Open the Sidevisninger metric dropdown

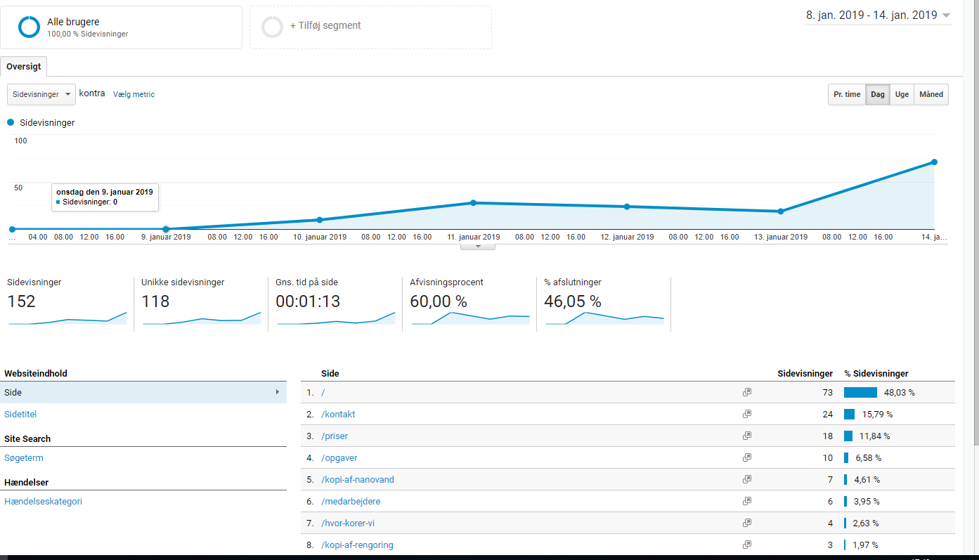(41, 95)
